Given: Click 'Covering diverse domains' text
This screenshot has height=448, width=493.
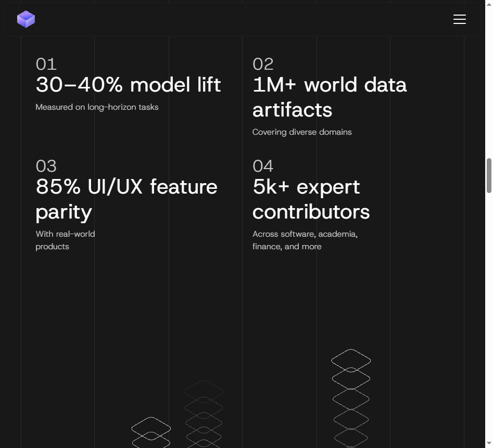Looking at the screenshot, I should coord(302,132).
